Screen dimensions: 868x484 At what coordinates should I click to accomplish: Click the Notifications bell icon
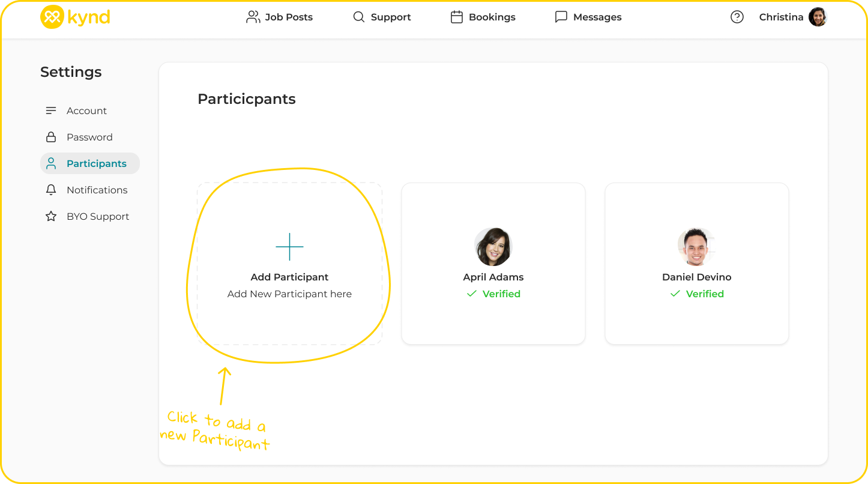(x=51, y=190)
